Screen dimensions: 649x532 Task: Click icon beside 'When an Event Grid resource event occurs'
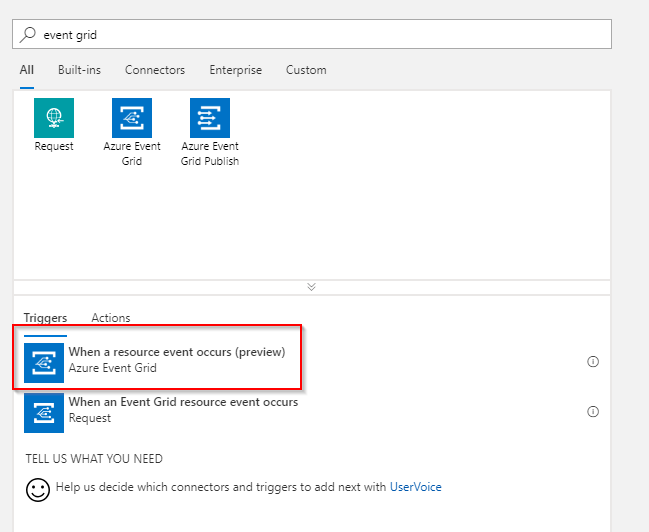[44, 413]
